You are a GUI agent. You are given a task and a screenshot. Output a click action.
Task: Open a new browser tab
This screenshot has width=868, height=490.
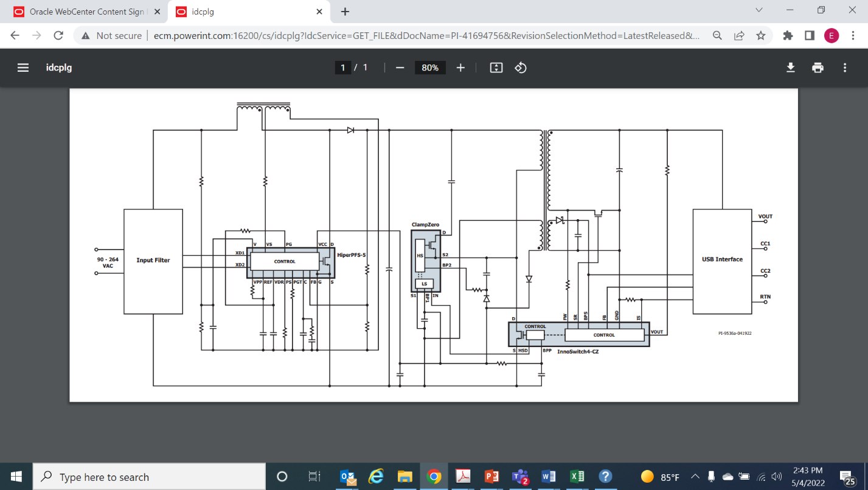coord(345,12)
